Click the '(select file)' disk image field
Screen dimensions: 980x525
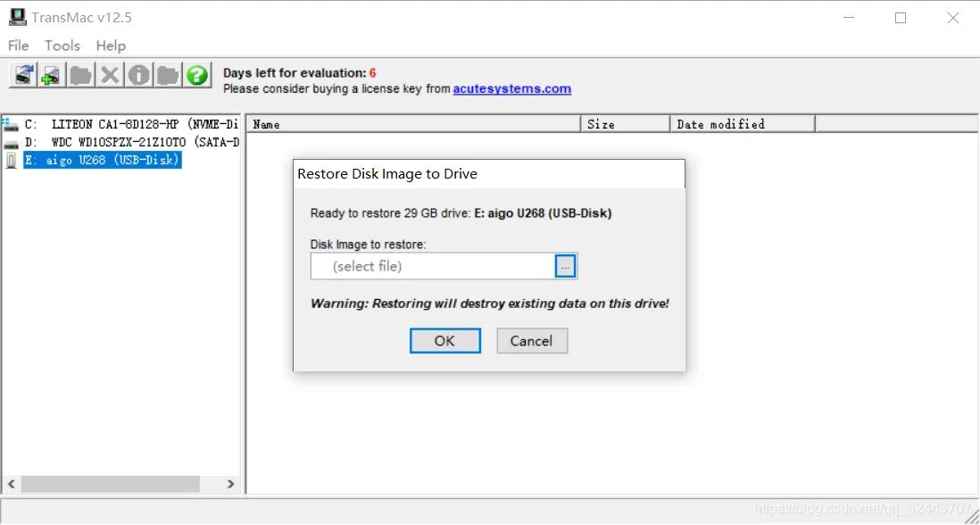[433, 266]
